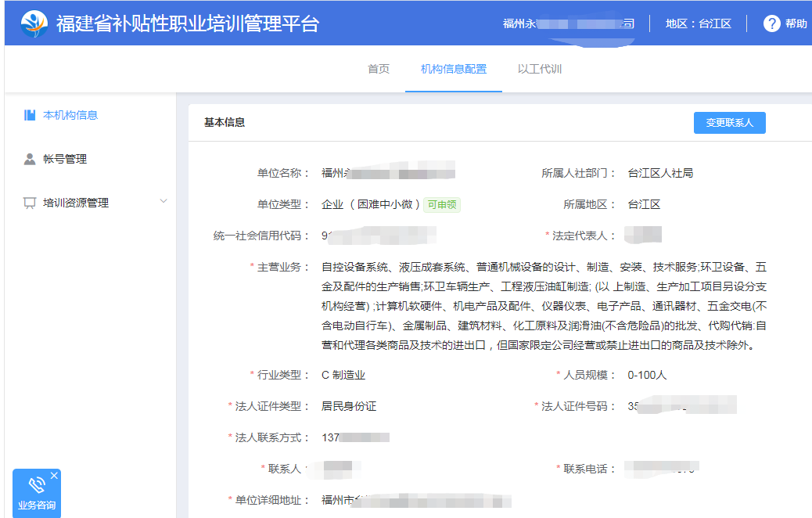Open the 地区：台江区 region selector
This screenshot has width=812, height=518.
(x=698, y=23)
